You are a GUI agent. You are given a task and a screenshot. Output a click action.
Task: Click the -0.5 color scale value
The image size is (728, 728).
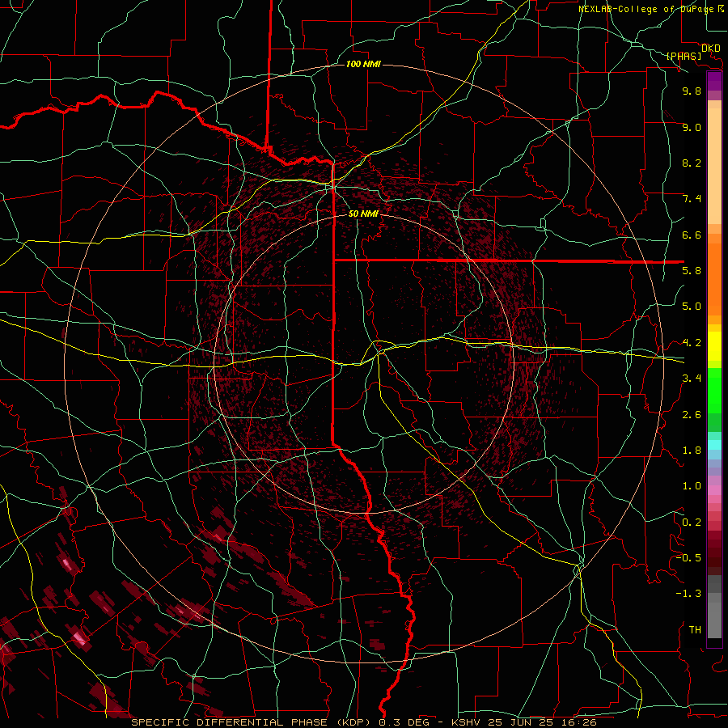688,557
